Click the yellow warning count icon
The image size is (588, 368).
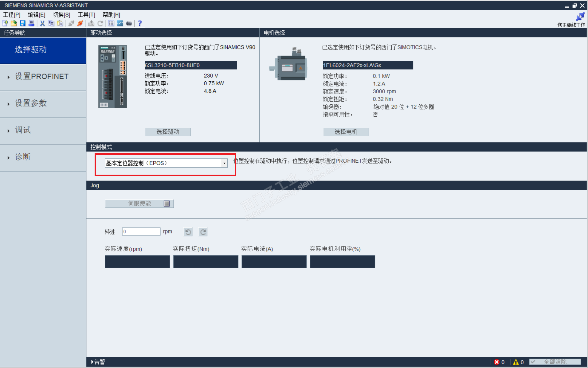tap(516, 362)
